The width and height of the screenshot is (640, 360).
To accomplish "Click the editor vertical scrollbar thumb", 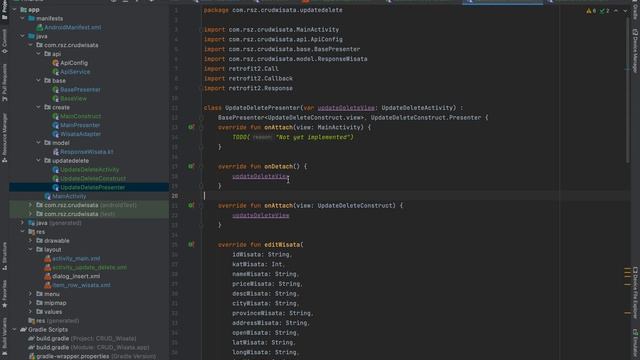I will (x=628, y=90).
